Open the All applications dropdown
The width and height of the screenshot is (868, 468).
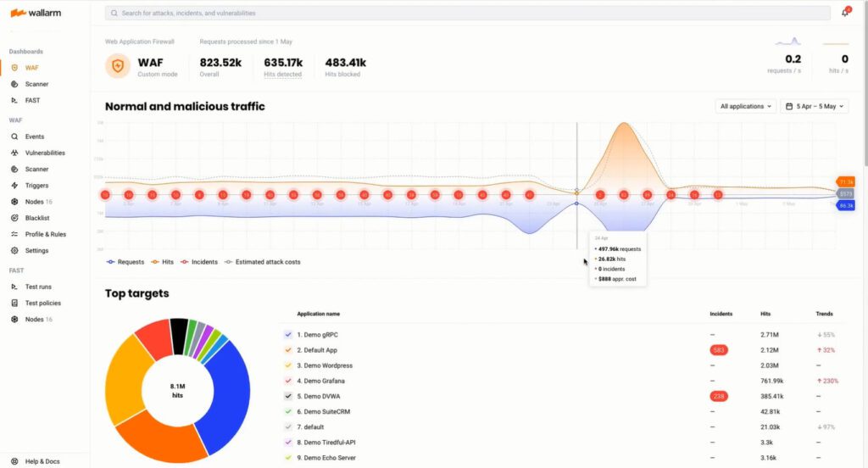pyautogui.click(x=746, y=106)
